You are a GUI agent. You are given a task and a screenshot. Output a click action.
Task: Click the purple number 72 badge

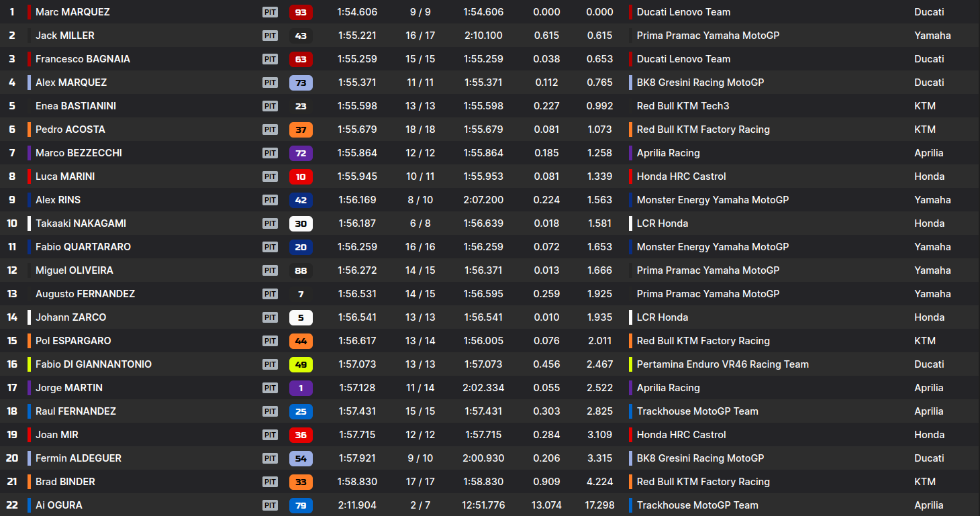coord(301,153)
